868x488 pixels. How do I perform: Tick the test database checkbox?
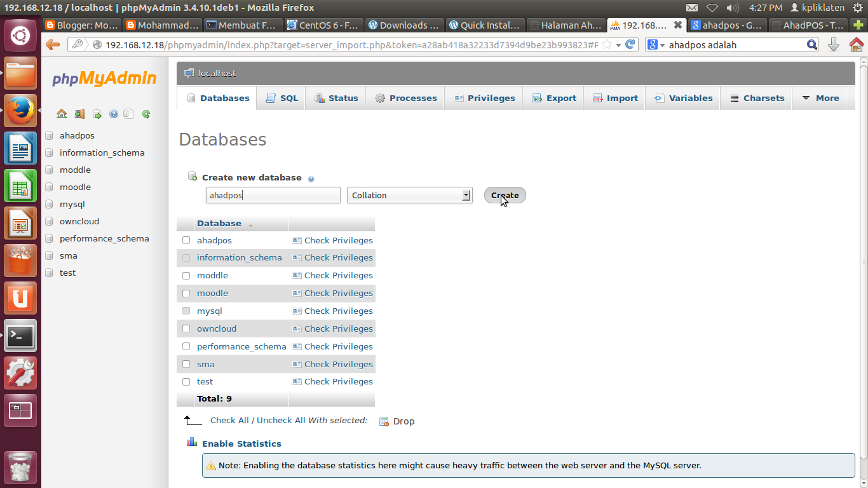pos(186,382)
